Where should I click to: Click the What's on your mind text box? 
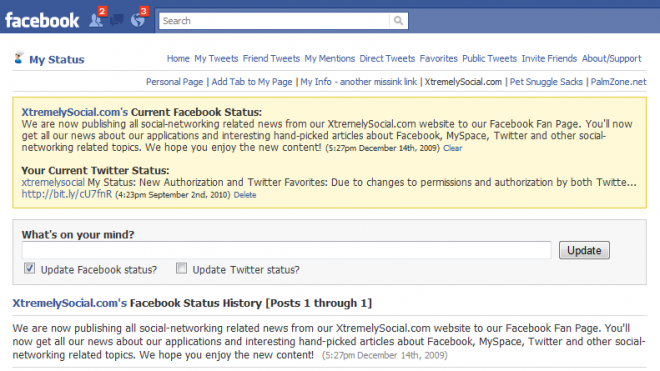coord(287,250)
